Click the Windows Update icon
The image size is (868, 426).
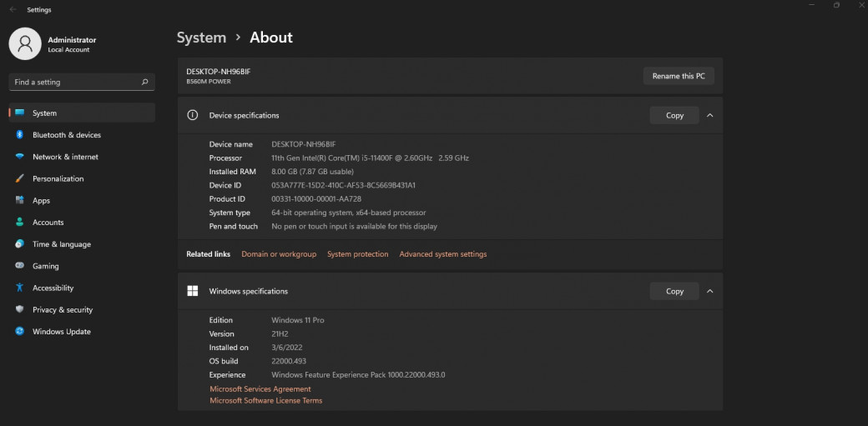(19, 332)
